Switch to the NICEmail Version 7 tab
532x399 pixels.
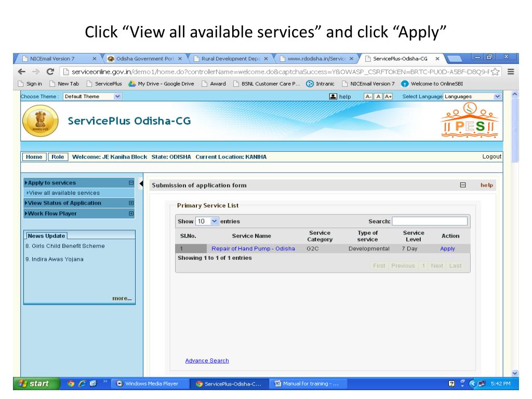point(58,59)
